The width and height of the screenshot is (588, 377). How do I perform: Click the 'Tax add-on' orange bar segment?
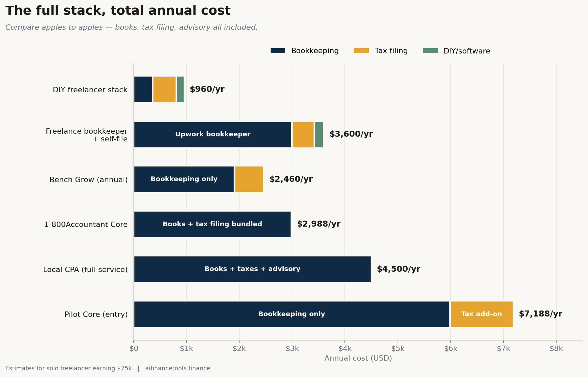coord(482,314)
